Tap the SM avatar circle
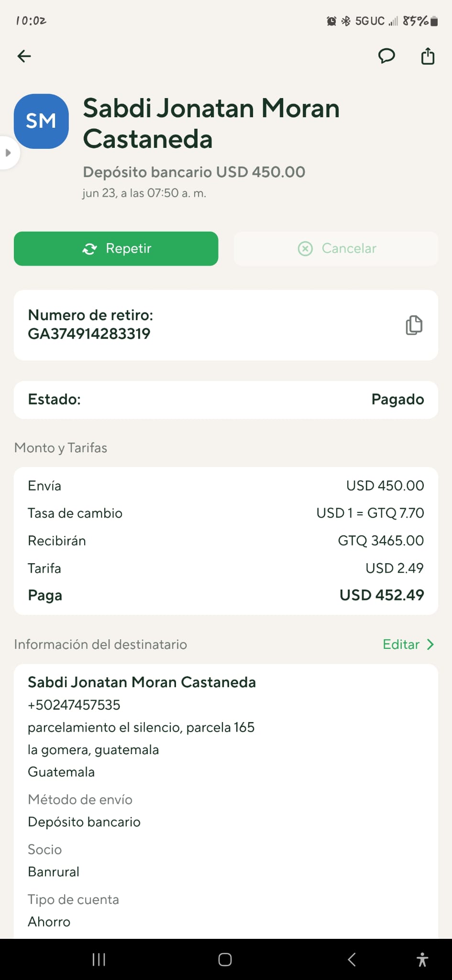Viewport: 452px width, 980px height. [x=41, y=121]
